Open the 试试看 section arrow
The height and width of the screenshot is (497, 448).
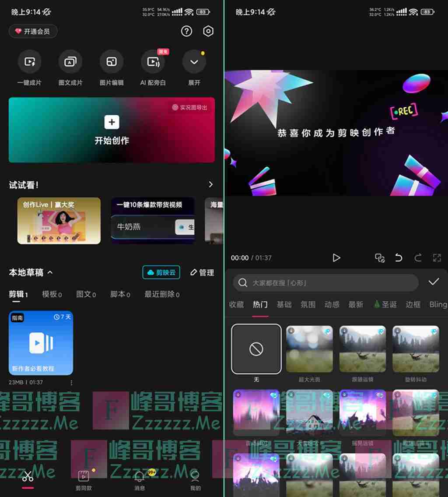pos(210,184)
